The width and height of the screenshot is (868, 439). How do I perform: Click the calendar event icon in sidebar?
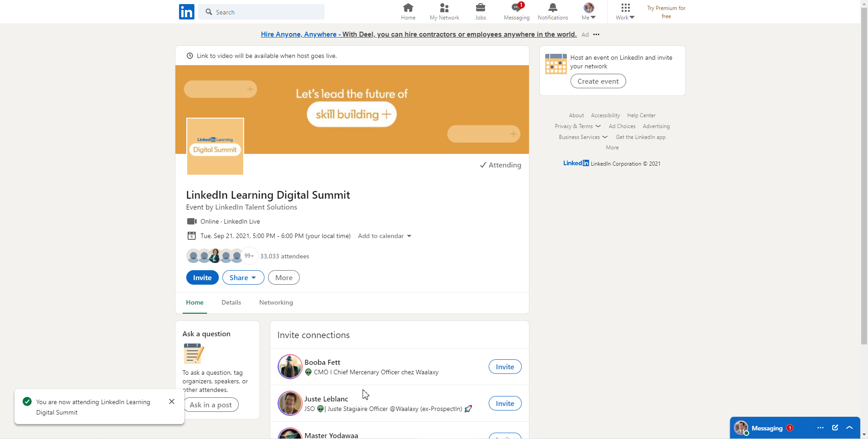556,64
